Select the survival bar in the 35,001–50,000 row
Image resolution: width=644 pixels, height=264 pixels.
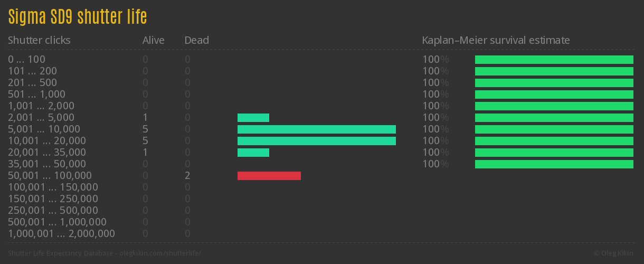click(554, 164)
